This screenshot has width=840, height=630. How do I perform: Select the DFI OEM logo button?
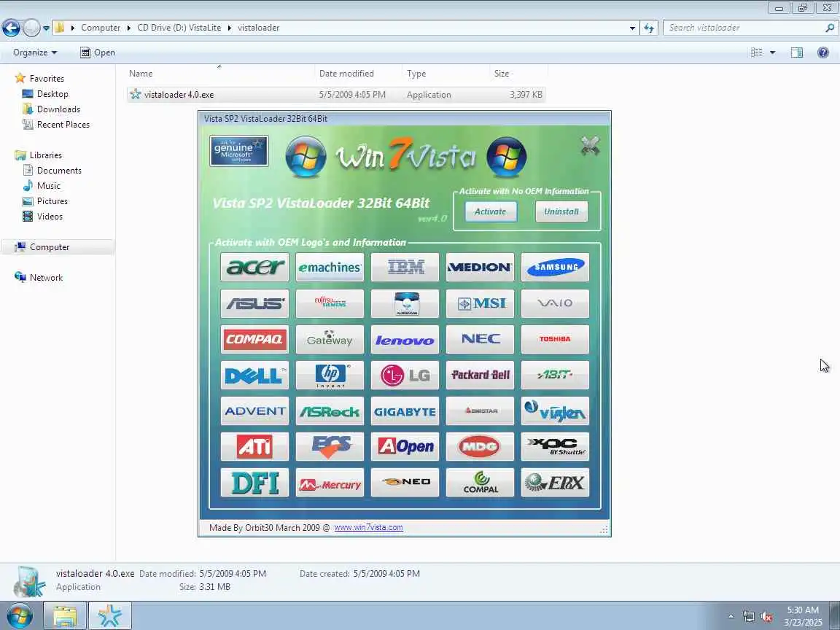(x=254, y=483)
